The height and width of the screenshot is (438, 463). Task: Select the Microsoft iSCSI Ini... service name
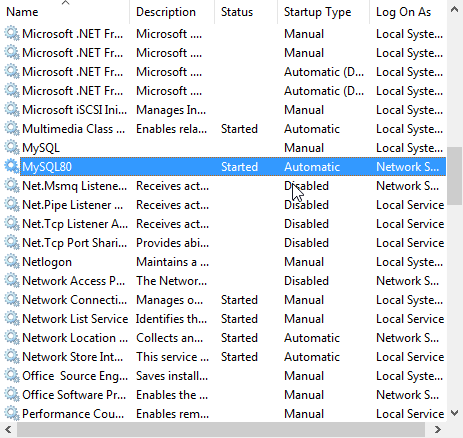74,110
